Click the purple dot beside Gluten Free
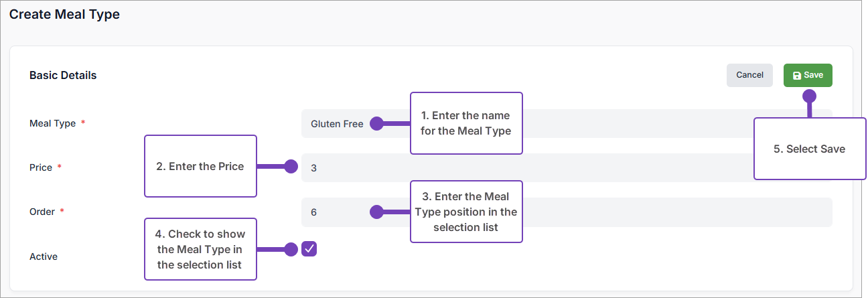 tap(376, 123)
